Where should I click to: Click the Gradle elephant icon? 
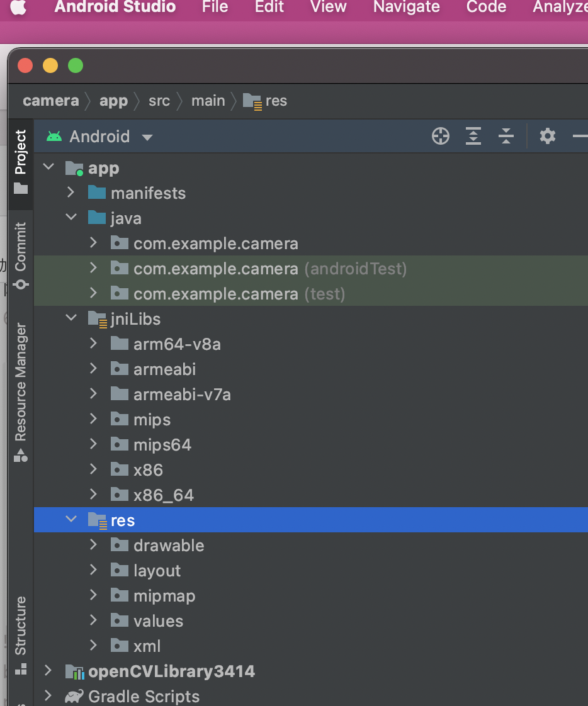coord(74,697)
